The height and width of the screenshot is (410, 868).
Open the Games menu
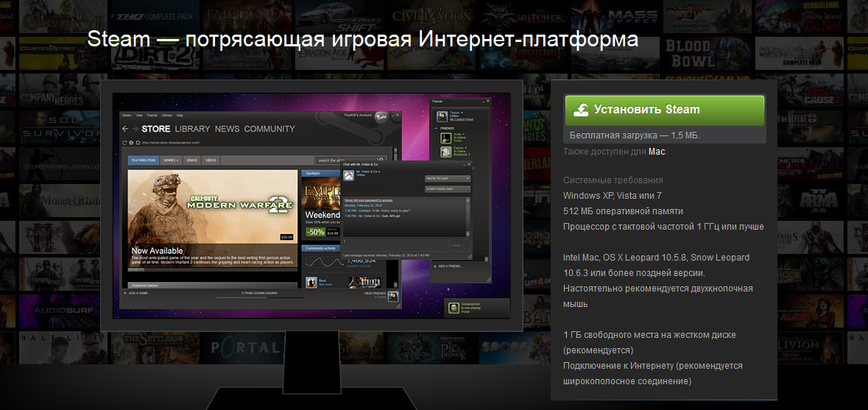click(x=166, y=115)
